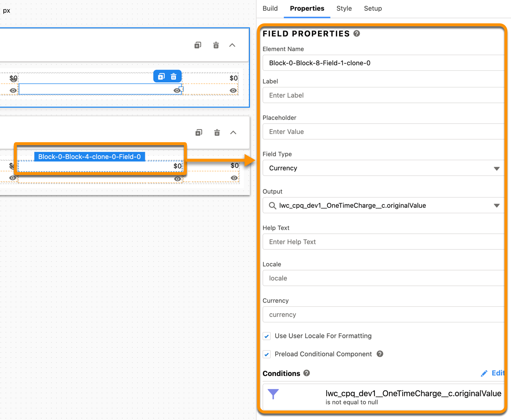Screen dimensions: 511x420
Task: Click the Enter Label input field
Action: pos(383,95)
